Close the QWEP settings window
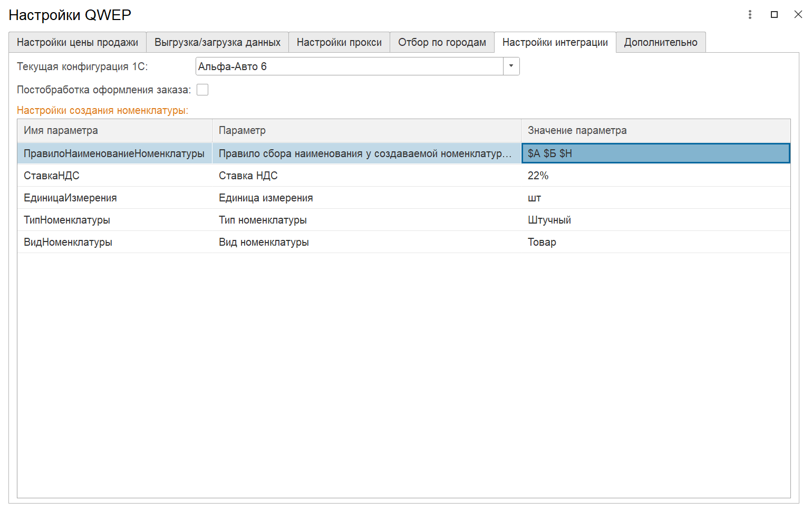This screenshot has width=812, height=512. point(798,15)
